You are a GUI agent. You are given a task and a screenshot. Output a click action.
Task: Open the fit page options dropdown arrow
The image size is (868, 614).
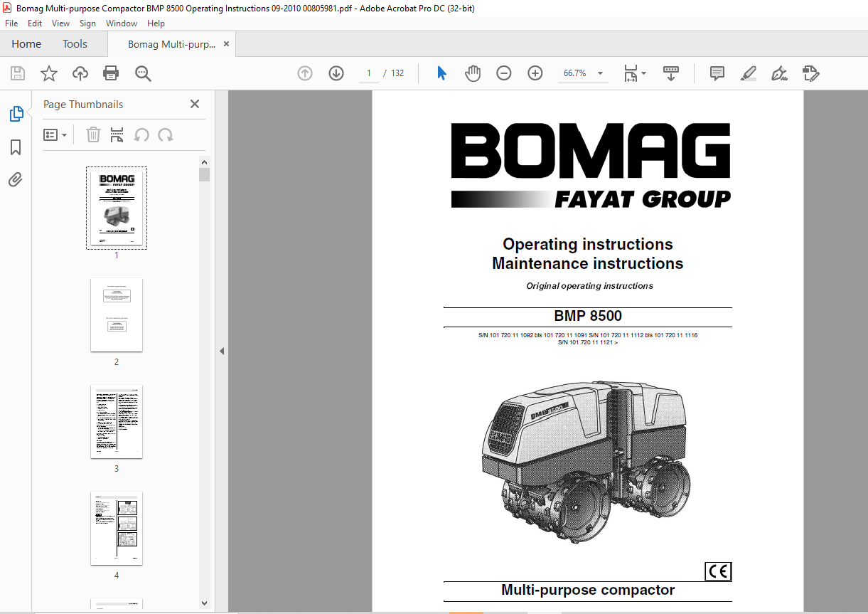tap(644, 73)
